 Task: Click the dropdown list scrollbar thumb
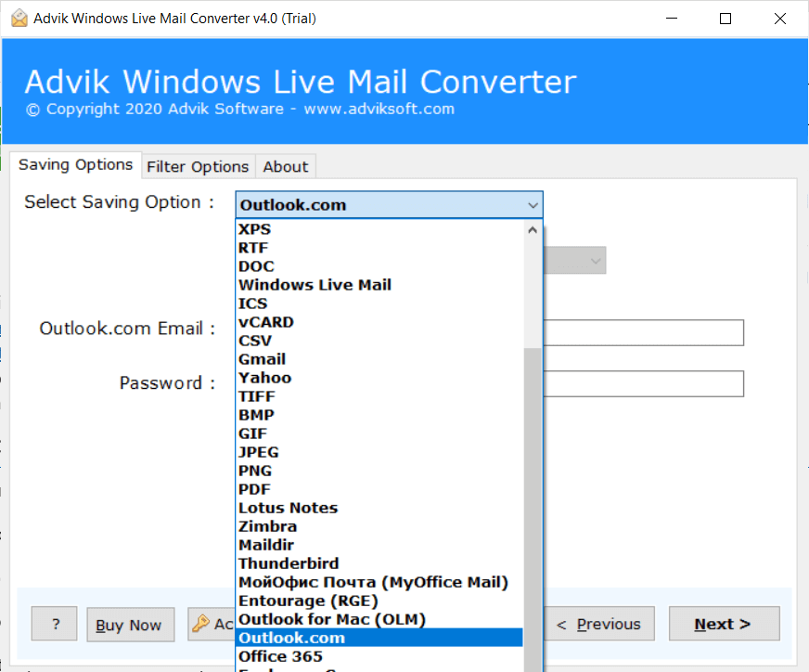(x=533, y=510)
